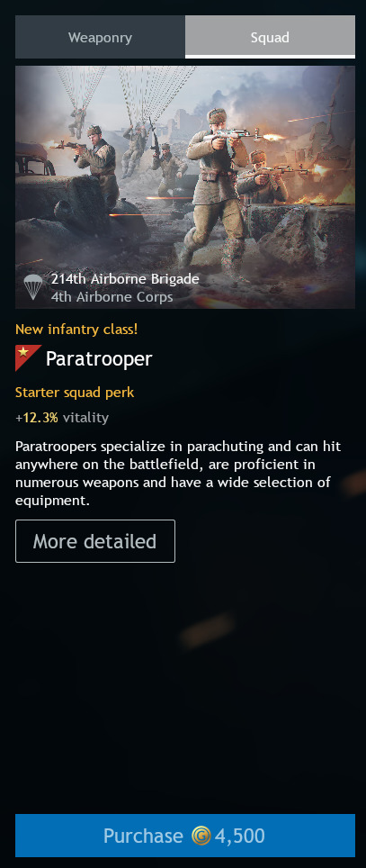This screenshot has width=366, height=868.
Task: Purchase the squad for 4,500 gold
Action: [x=185, y=836]
